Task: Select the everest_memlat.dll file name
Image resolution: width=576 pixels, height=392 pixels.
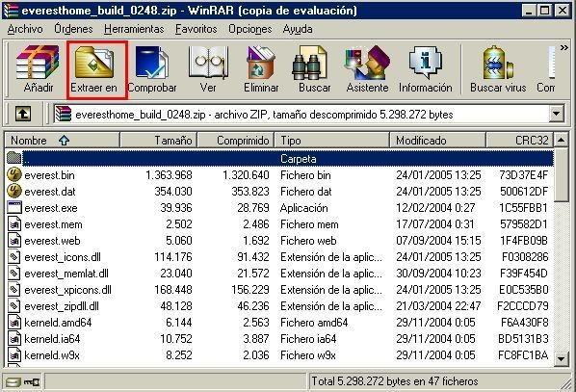Action: click(x=66, y=274)
